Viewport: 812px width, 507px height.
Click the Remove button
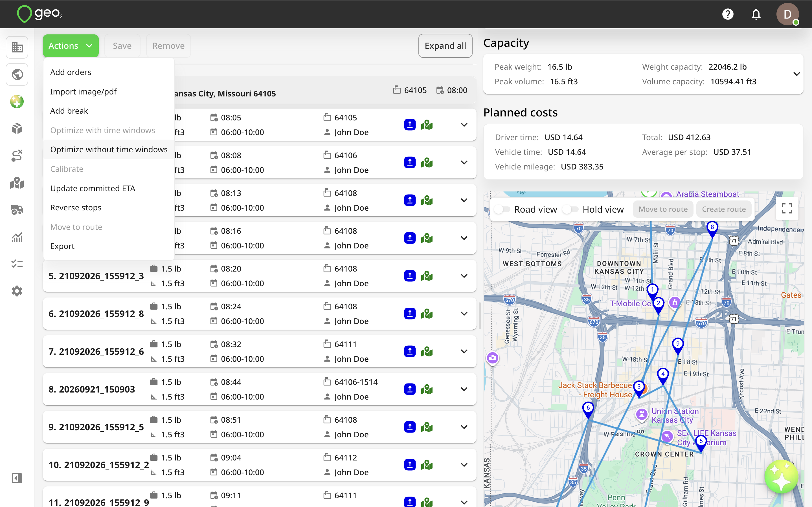[168, 46]
